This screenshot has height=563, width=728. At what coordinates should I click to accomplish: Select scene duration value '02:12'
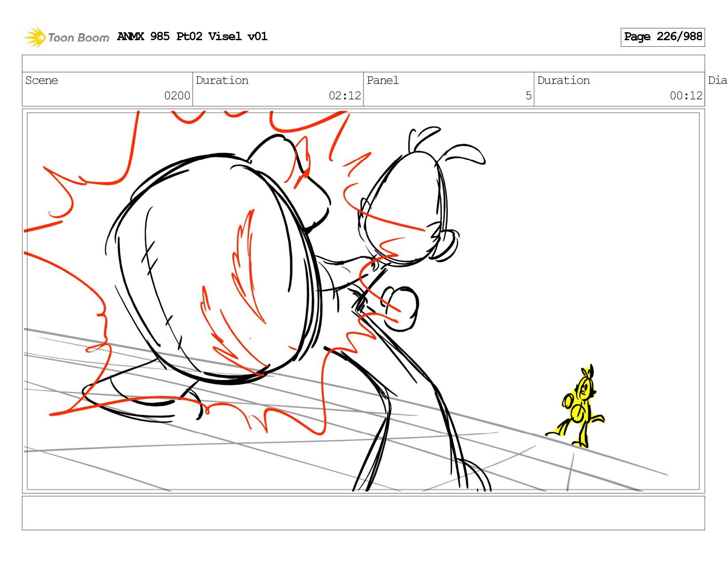pyautogui.click(x=345, y=96)
